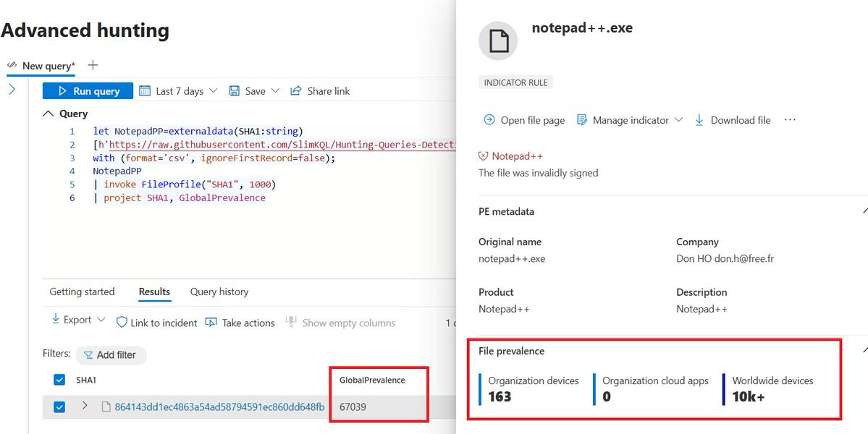Screen dimensions: 868x434
Task: Click Add filter button
Action: tap(111, 355)
